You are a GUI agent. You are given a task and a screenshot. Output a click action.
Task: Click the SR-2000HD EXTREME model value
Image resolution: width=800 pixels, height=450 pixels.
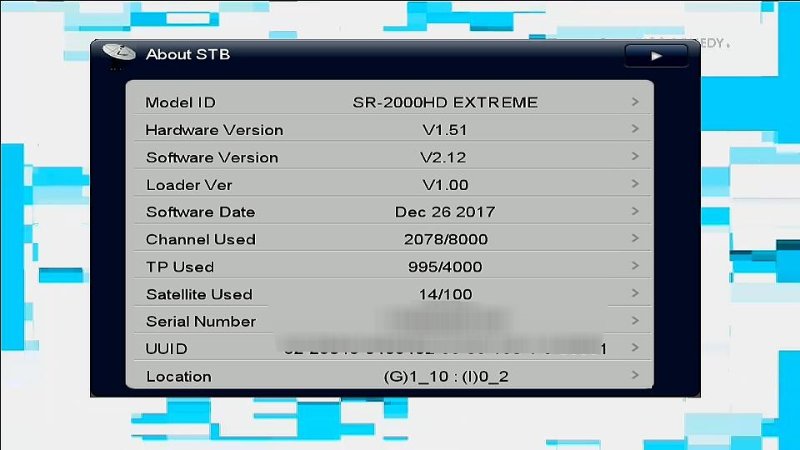click(x=445, y=102)
